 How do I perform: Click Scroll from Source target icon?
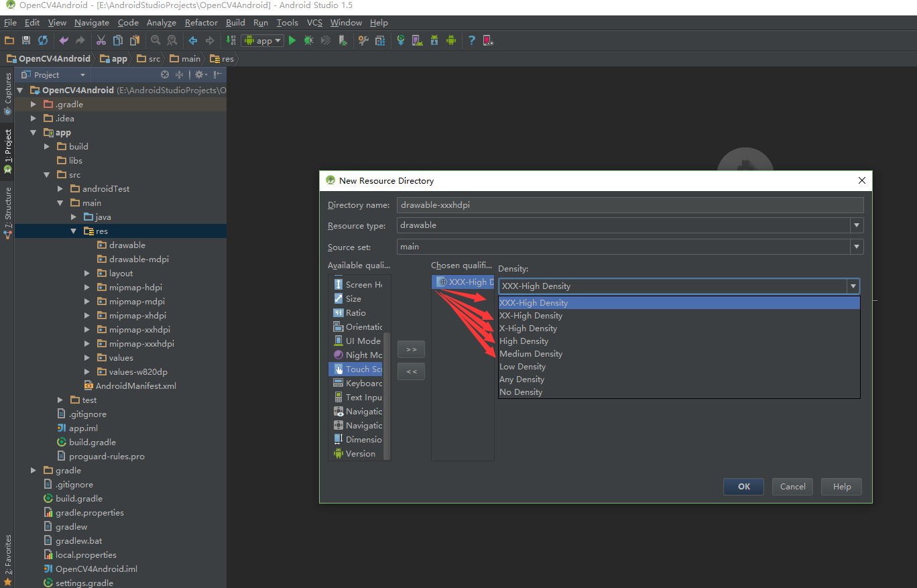click(x=165, y=74)
